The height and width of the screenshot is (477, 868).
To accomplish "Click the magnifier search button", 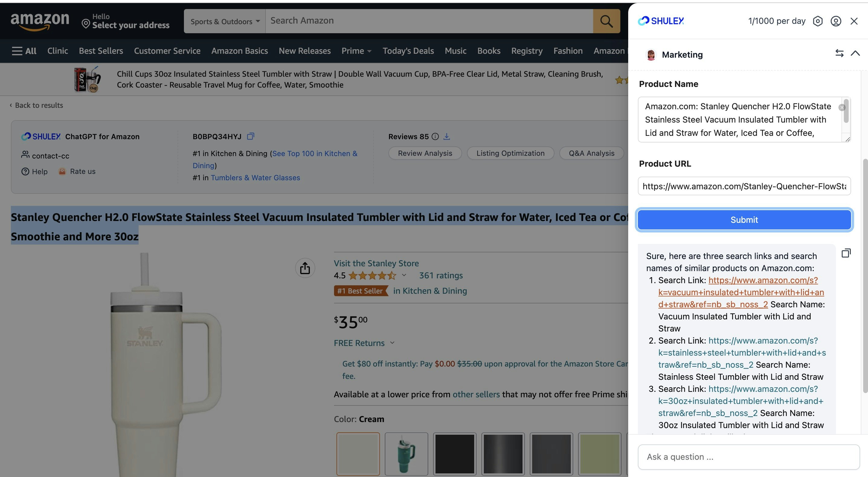I will pos(606,21).
